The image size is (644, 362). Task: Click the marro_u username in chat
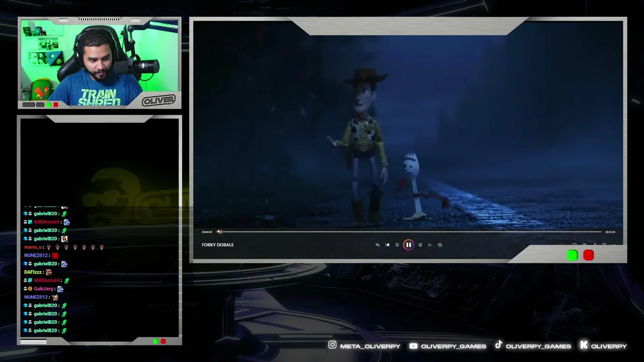click(x=33, y=247)
